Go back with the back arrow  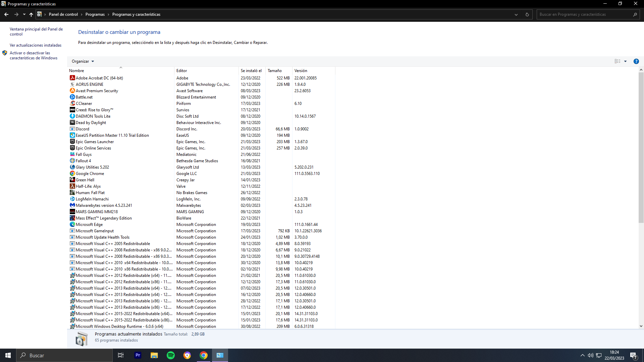click(6, 14)
